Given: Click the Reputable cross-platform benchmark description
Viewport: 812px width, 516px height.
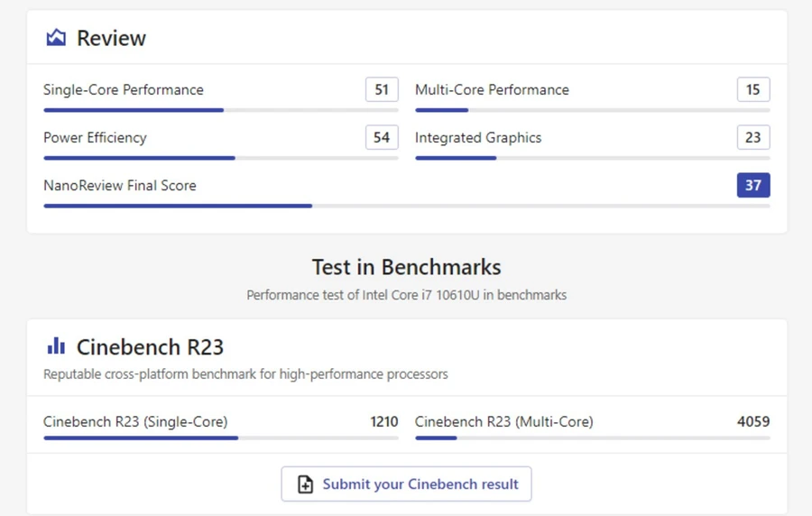Looking at the screenshot, I should coord(245,374).
